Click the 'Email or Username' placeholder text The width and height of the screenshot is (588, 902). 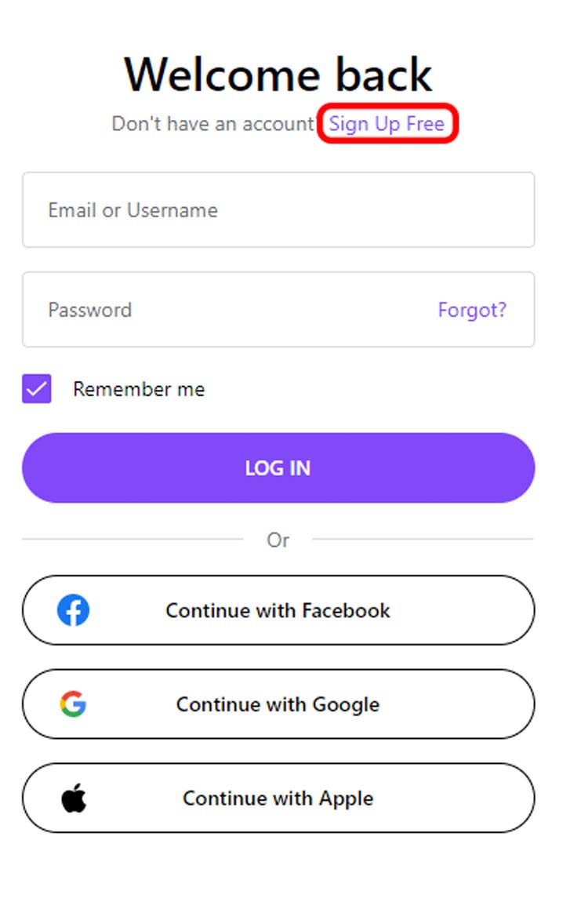[132, 210]
